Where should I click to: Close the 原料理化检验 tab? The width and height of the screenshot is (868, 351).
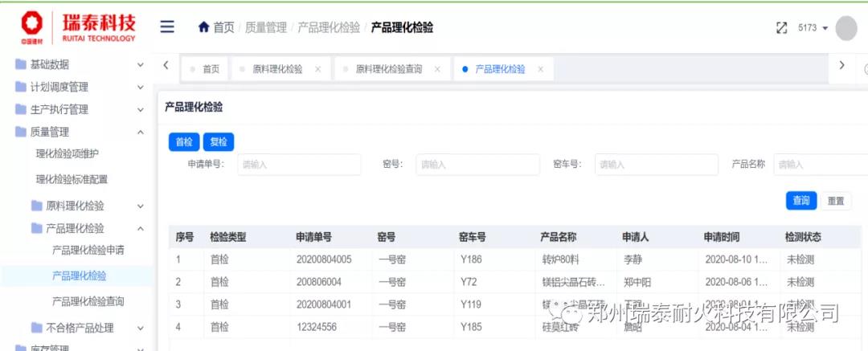click(x=317, y=69)
